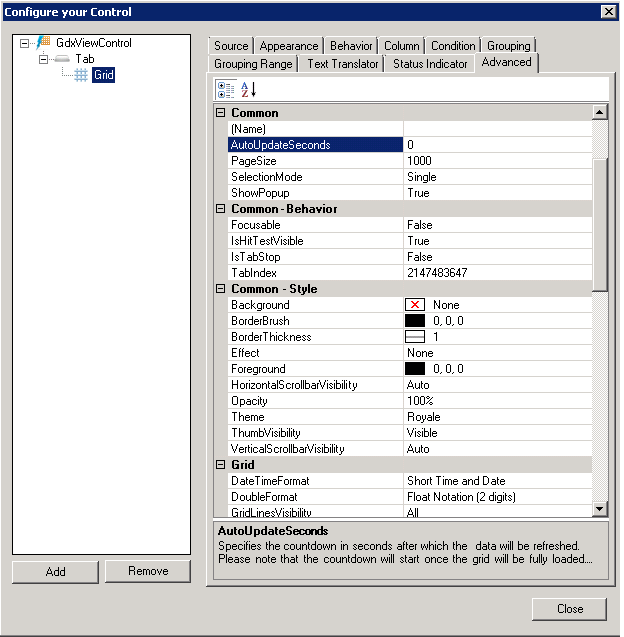Screen dimensions: 624x637
Task: Open the Status Indicator tab
Action: pos(430,64)
